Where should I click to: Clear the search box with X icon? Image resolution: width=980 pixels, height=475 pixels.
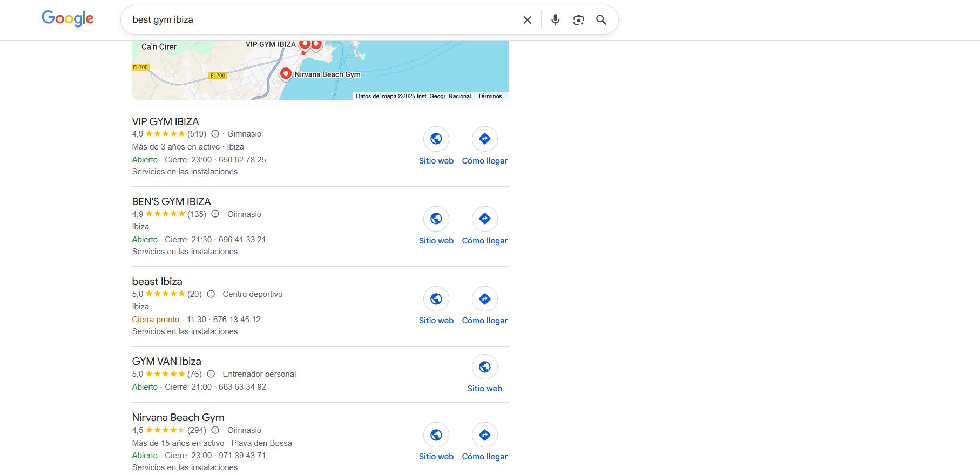coord(528,20)
